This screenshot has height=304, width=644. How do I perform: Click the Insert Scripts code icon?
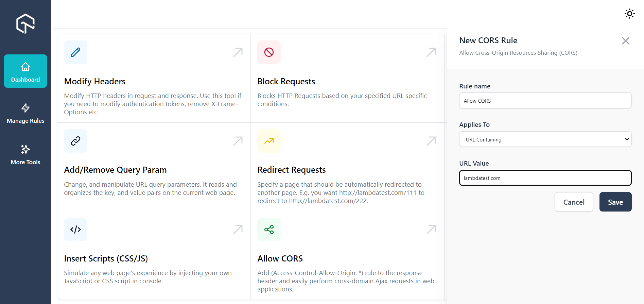(75, 230)
